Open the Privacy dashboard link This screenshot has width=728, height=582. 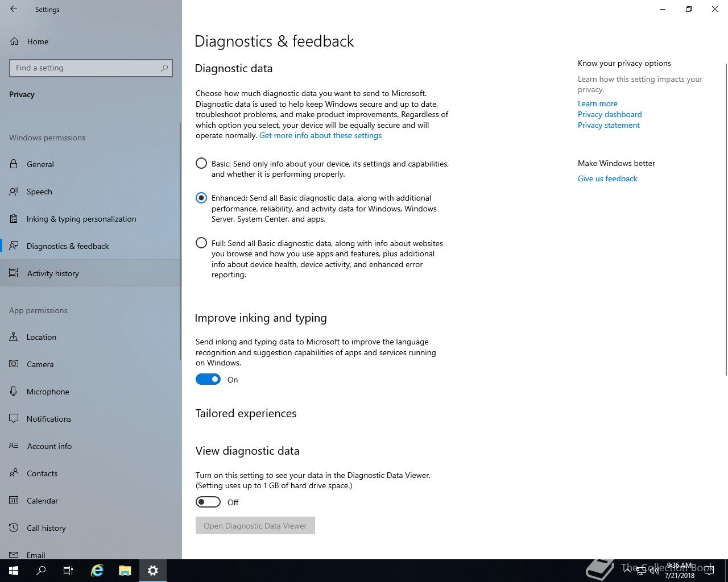610,114
